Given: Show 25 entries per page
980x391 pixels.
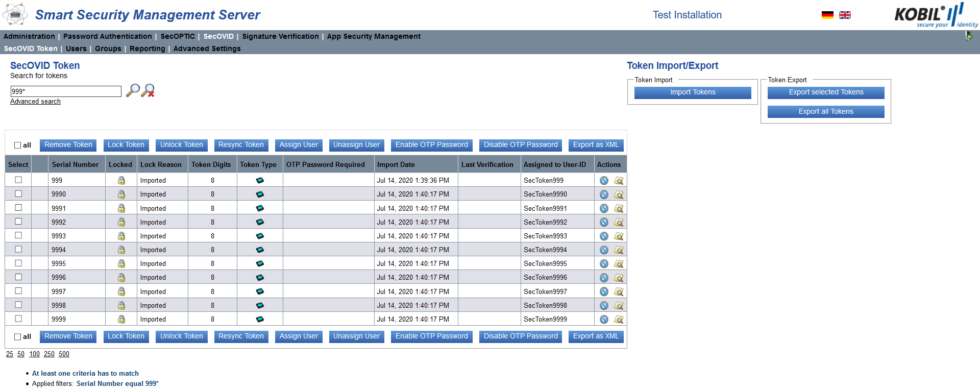Looking at the screenshot, I should (x=10, y=354).
